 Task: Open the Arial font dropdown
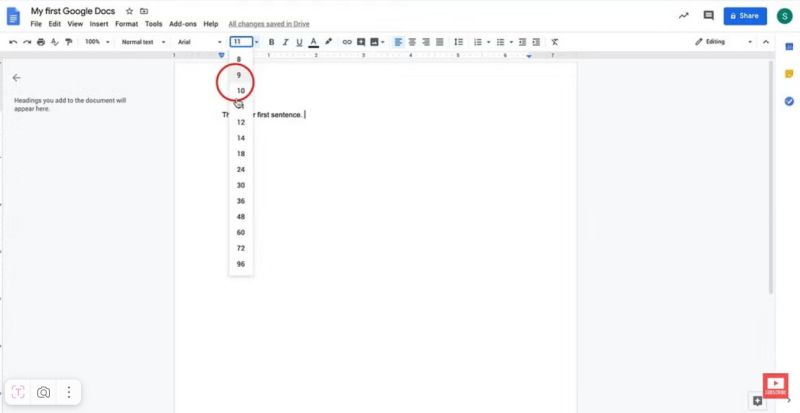tap(199, 42)
